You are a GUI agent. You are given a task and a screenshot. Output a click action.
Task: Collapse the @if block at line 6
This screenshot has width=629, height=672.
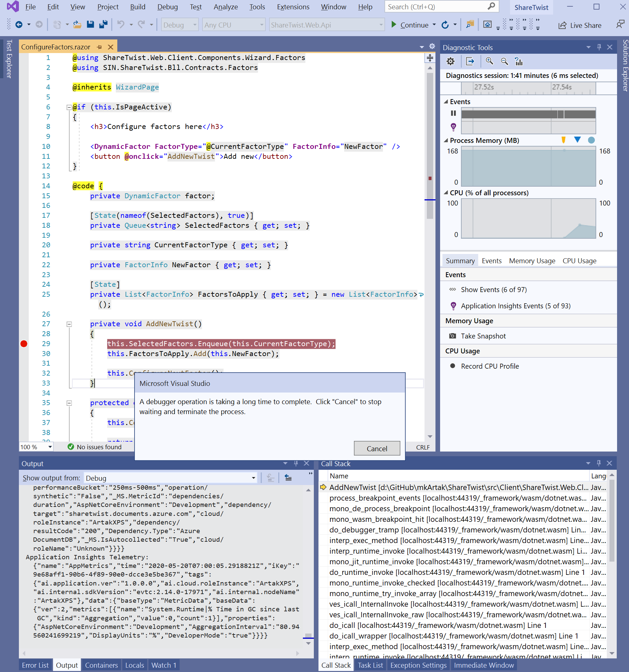(x=69, y=107)
